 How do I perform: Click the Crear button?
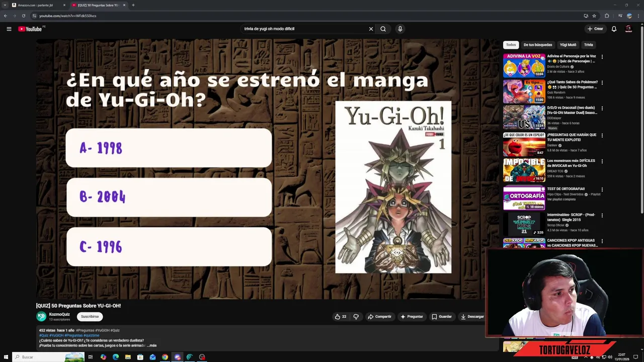[x=595, y=29]
